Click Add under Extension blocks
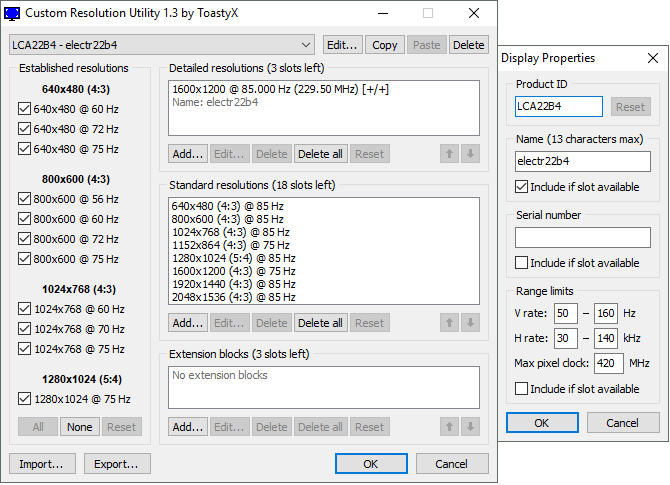 pos(187,427)
